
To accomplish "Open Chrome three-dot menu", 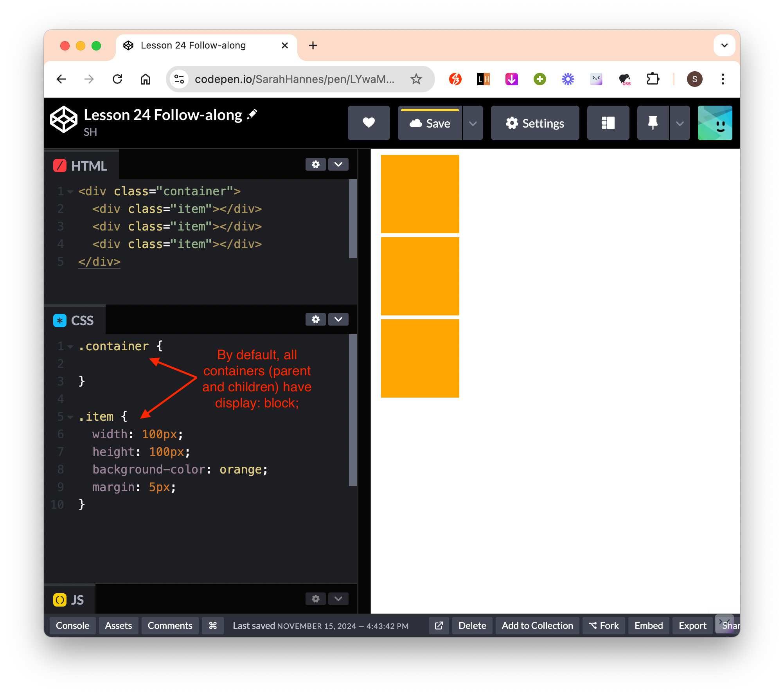I will 723,79.
